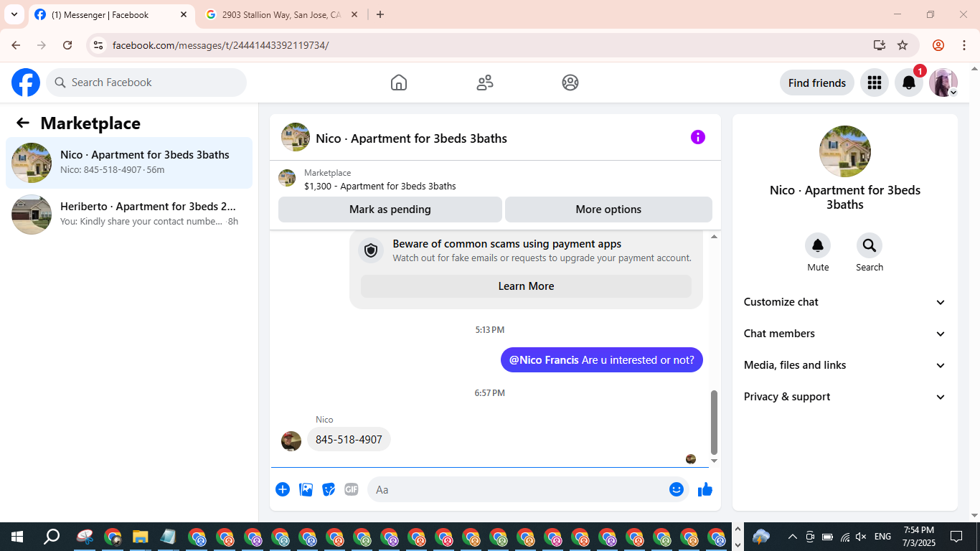The height and width of the screenshot is (551, 980).
Task: Open the Nico apartment conversation
Action: tap(129, 163)
